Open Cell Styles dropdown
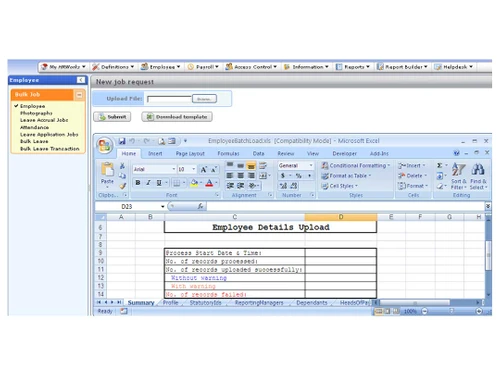This screenshot has height=375, width=500. 340,186
